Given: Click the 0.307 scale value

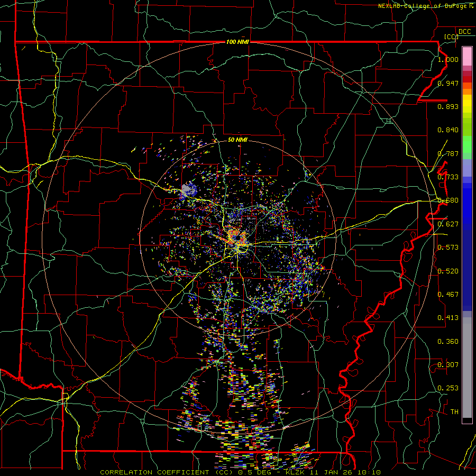Looking at the screenshot, I should pos(448,365).
